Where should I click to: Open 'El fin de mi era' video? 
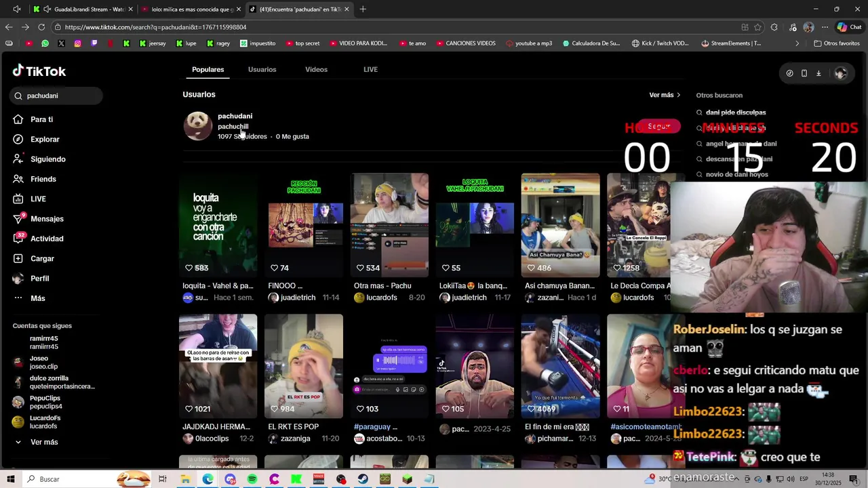[560, 366]
